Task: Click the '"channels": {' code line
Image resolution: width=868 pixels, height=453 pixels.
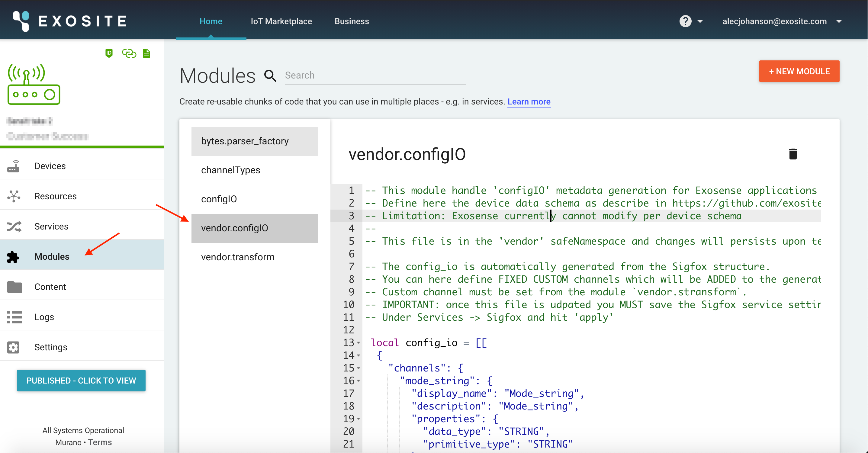Action: pos(426,368)
